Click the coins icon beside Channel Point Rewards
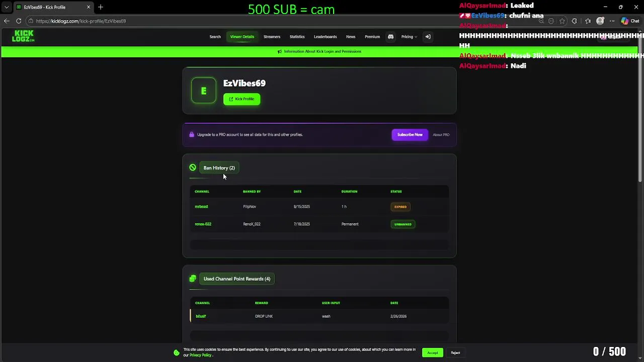Image resolution: width=644 pixels, height=362 pixels. (193, 279)
